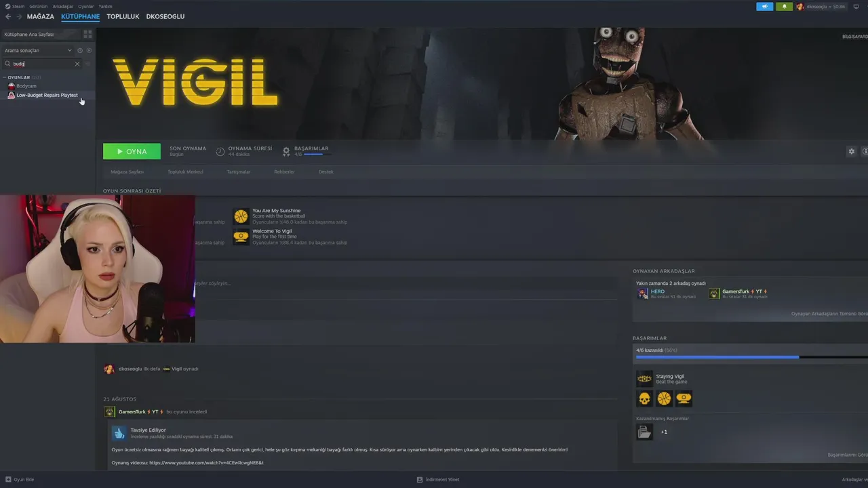
Task: Click the green OYNA play button
Action: click(x=132, y=152)
